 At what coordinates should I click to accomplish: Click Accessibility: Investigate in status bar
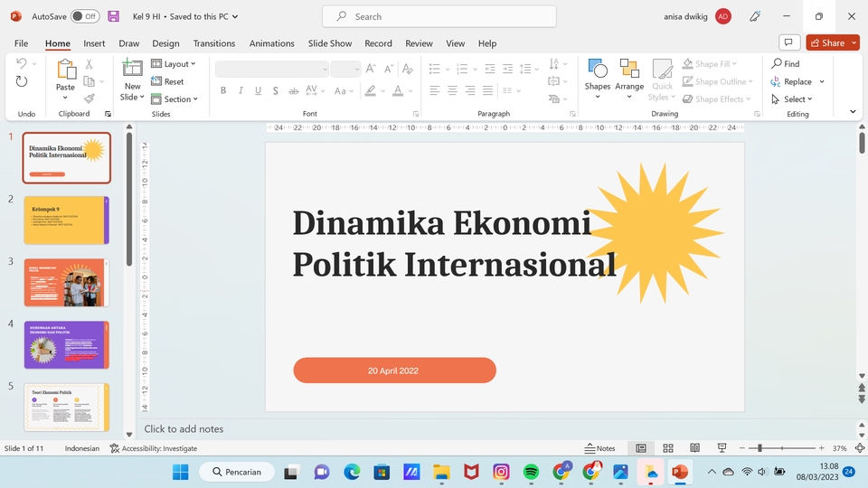click(x=154, y=448)
